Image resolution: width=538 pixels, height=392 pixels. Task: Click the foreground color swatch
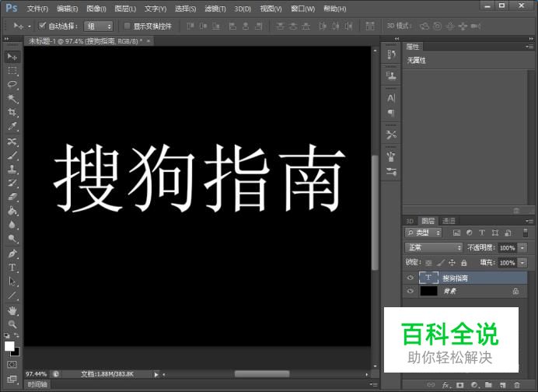9,345
